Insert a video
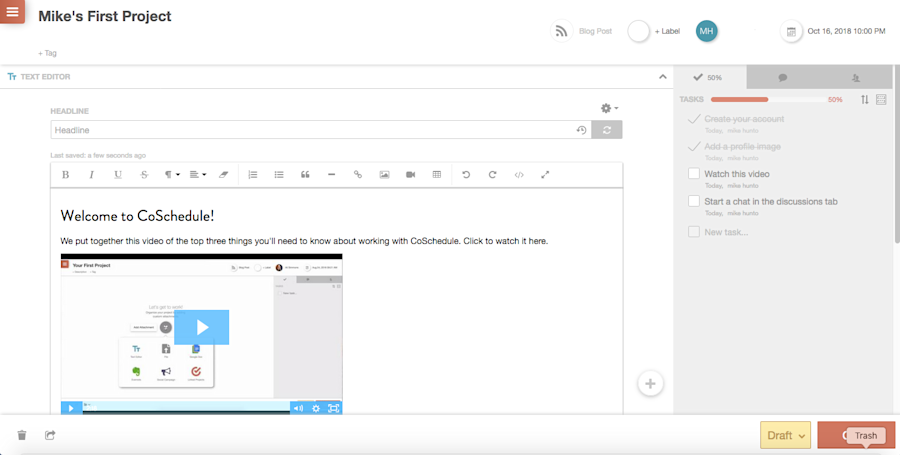Image resolution: width=900 pixels, height=455 pixels. point(410,174)
